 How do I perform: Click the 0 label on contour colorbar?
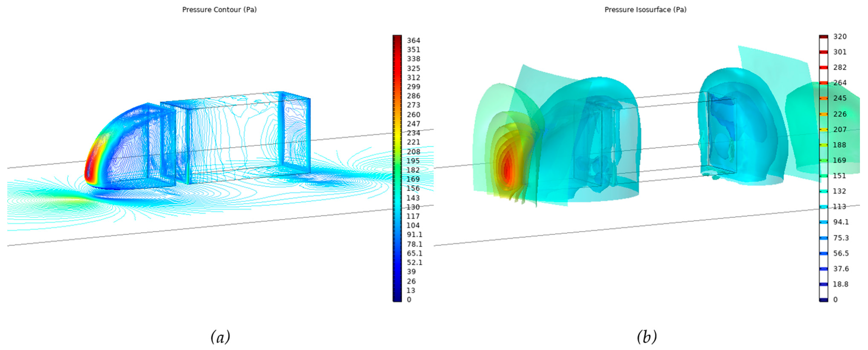pos(409,300)
